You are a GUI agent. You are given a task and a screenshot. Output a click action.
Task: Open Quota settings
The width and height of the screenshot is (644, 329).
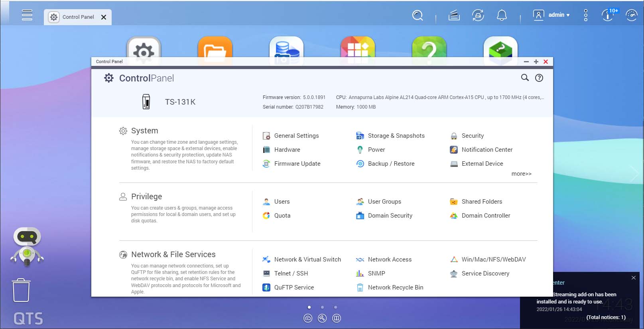click(x=276, y=216)
